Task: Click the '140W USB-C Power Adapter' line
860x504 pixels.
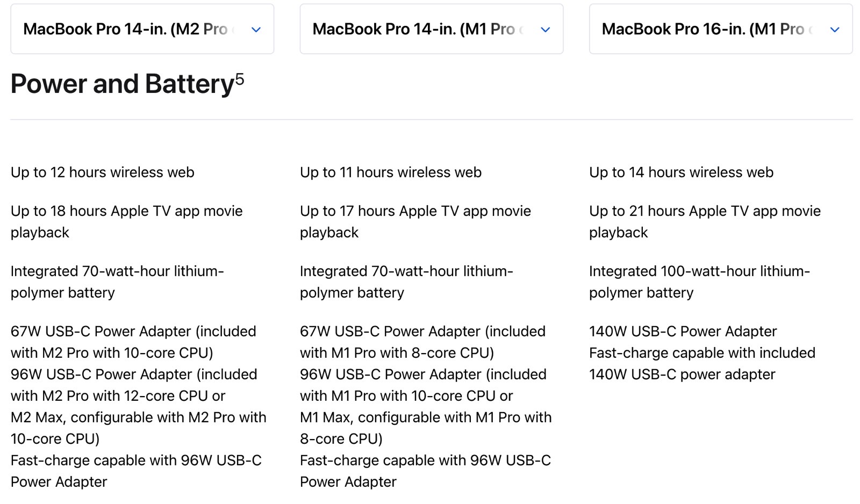Action: click(683, 332)
